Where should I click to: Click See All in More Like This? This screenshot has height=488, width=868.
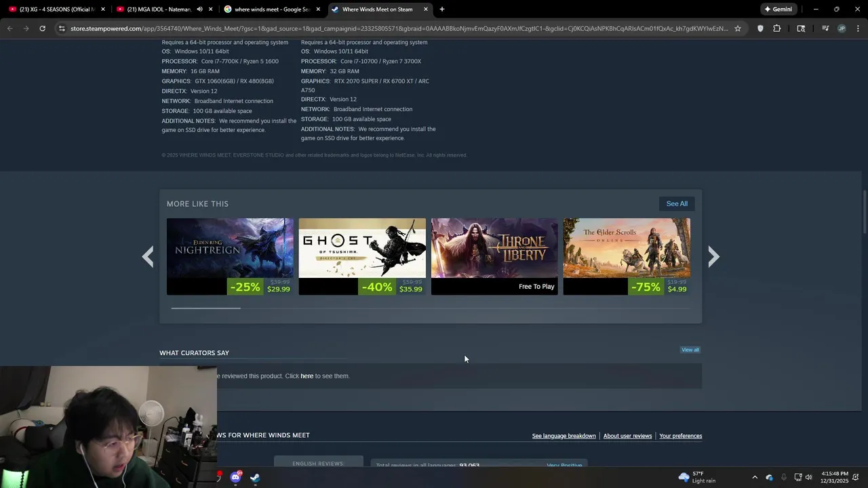677,203
